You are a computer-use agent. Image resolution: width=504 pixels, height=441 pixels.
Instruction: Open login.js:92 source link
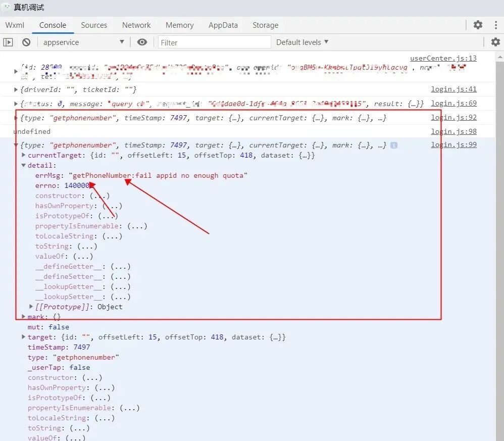tap(453, 117)
